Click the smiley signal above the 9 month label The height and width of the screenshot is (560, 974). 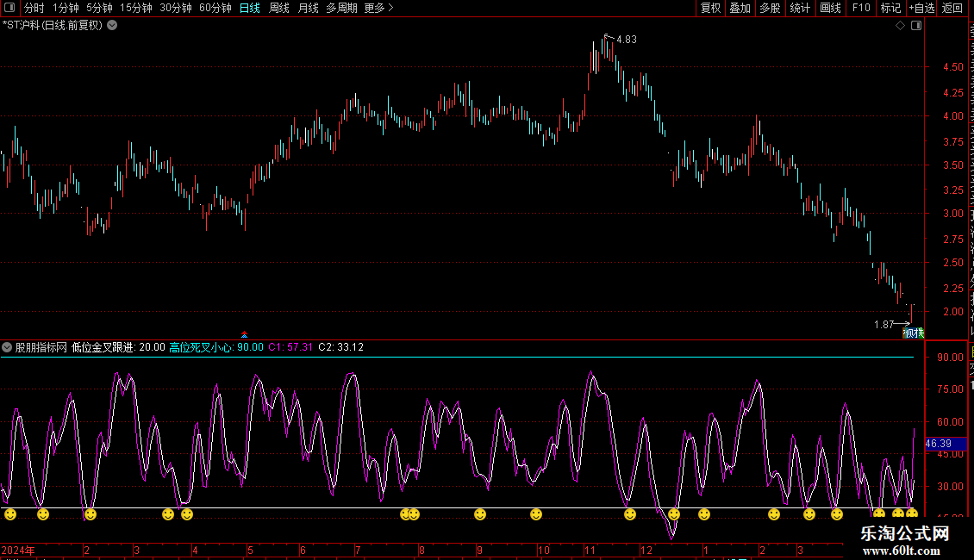pos(480,514)
